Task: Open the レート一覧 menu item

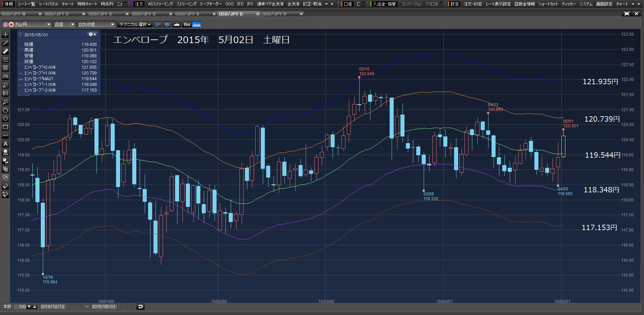Action: [27, 4]
